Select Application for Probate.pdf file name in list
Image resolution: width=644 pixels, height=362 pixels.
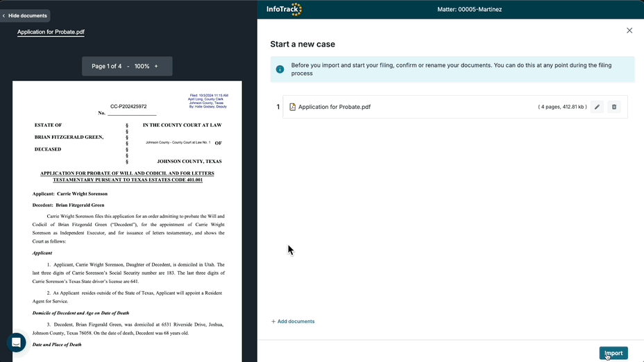(x=334, y=107)
